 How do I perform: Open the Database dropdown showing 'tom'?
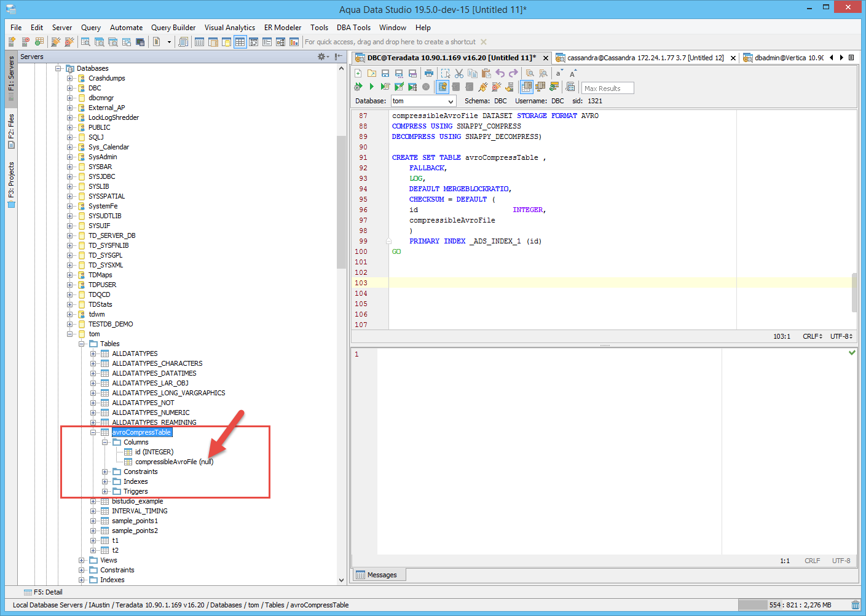(423, 101)
